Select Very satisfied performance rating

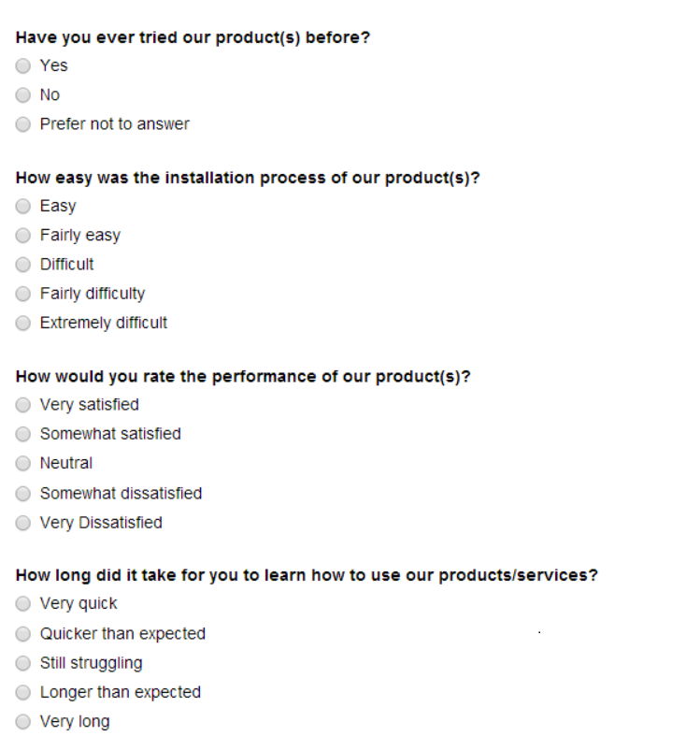(23, 405)
